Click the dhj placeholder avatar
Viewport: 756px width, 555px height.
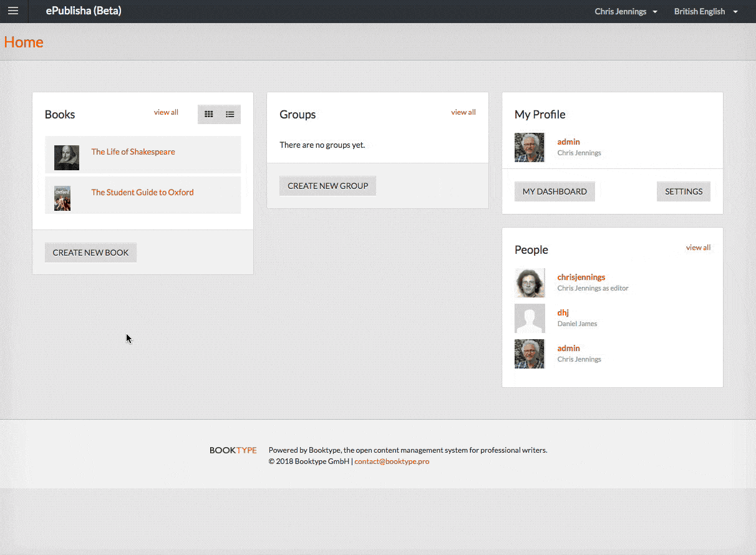click(x=530, y=319)
